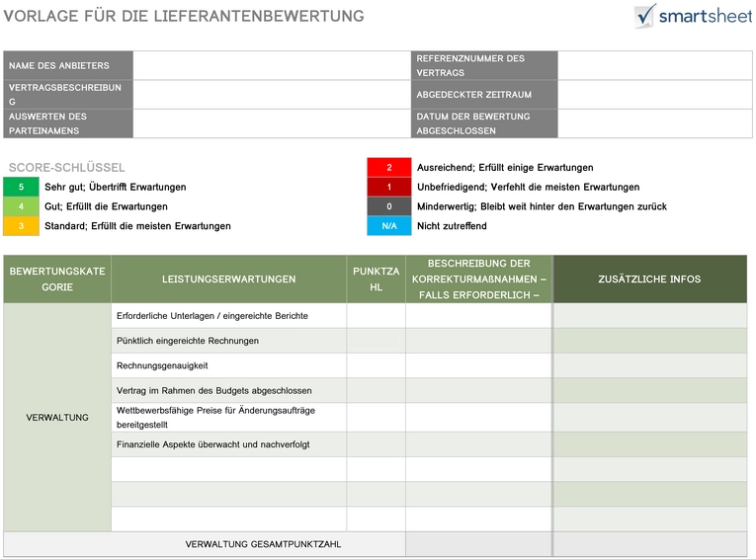The height and width of the screenshot is (559, 756).
Task: Select Korrekturmaßnahmen cell for 'Rechnungsgenauigkeit' row
Action: (479, 365)
